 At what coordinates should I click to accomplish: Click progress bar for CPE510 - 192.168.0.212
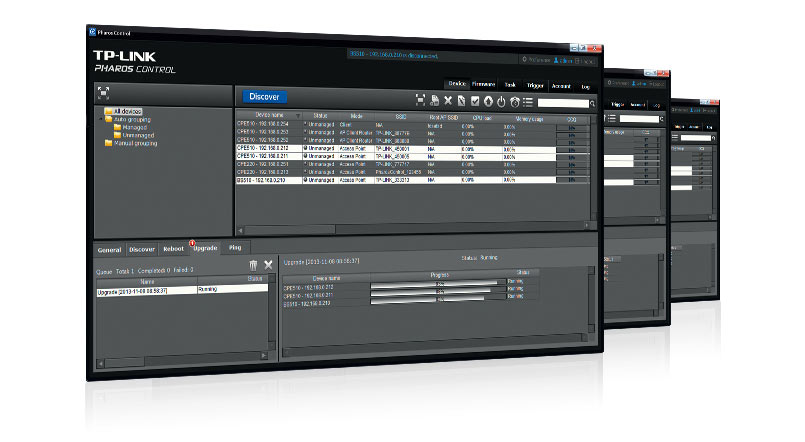[x=438, y=283]
